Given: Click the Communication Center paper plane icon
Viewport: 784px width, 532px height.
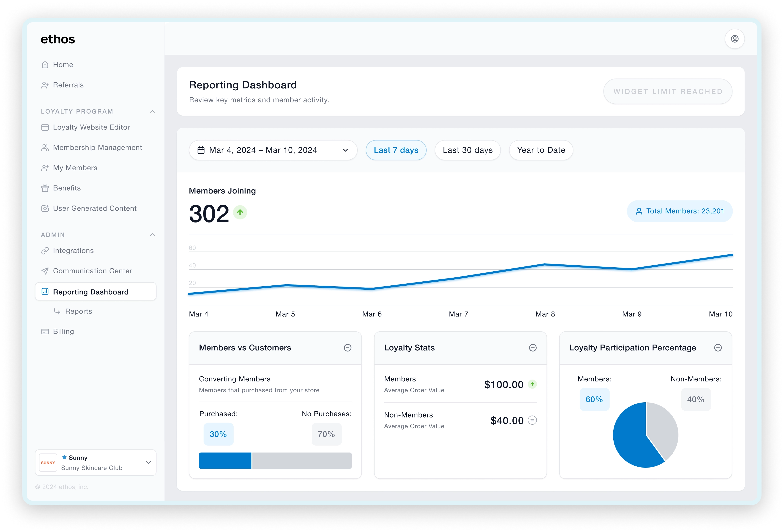Looking at the screenshot, I should click(45, 271).
